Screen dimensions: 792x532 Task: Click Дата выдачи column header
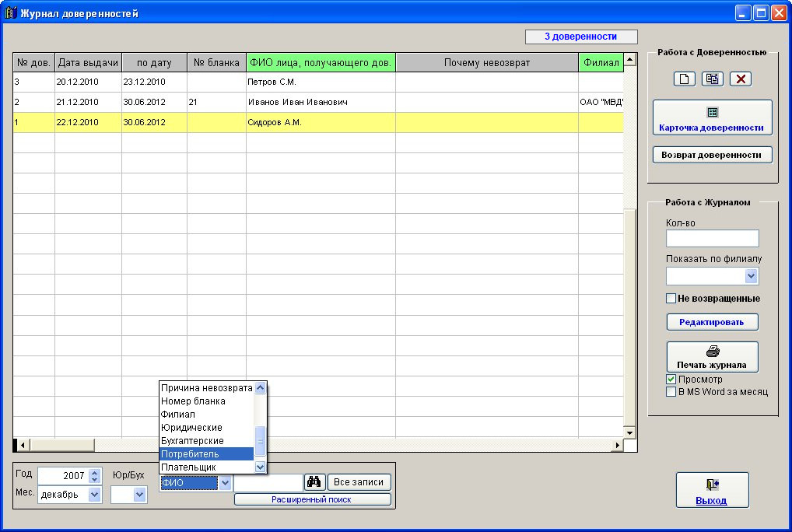point(89,62)
